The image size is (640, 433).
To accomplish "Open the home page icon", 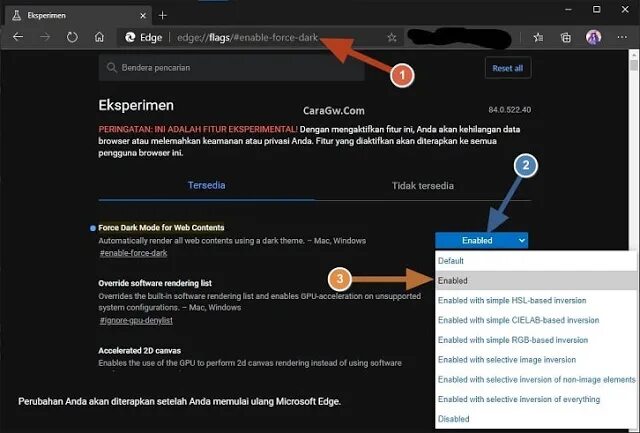I will 99,38.
